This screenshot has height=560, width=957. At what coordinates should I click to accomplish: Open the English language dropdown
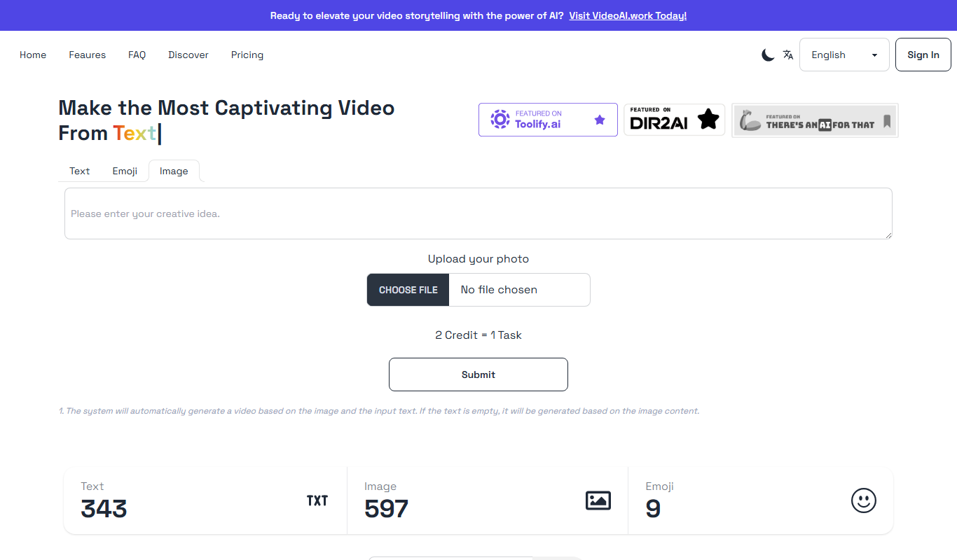(844, 55)
